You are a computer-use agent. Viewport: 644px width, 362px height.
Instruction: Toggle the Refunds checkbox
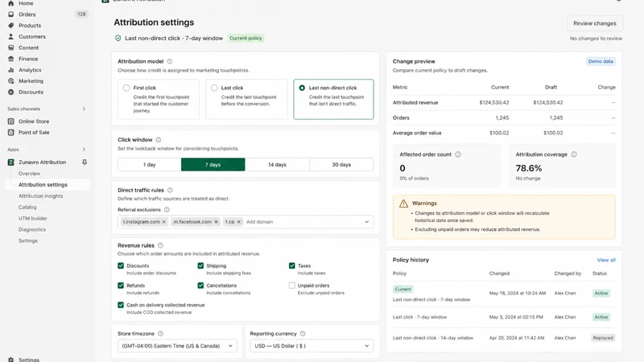(121, 286)
